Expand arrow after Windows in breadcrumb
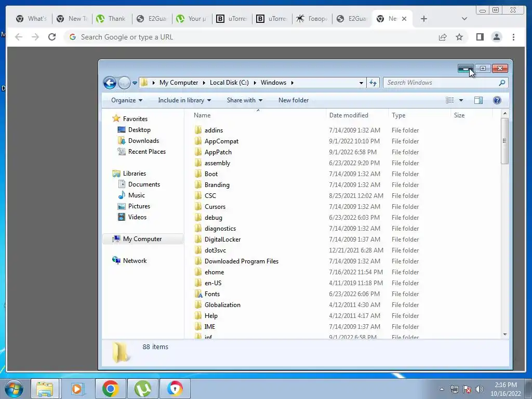The image size is (532, 399). [x=292, y=83]
